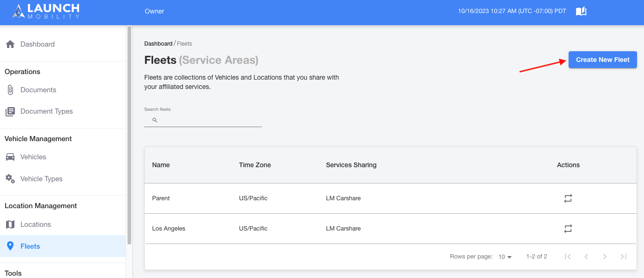Click the Fleets pin icon

pos(10,246)
